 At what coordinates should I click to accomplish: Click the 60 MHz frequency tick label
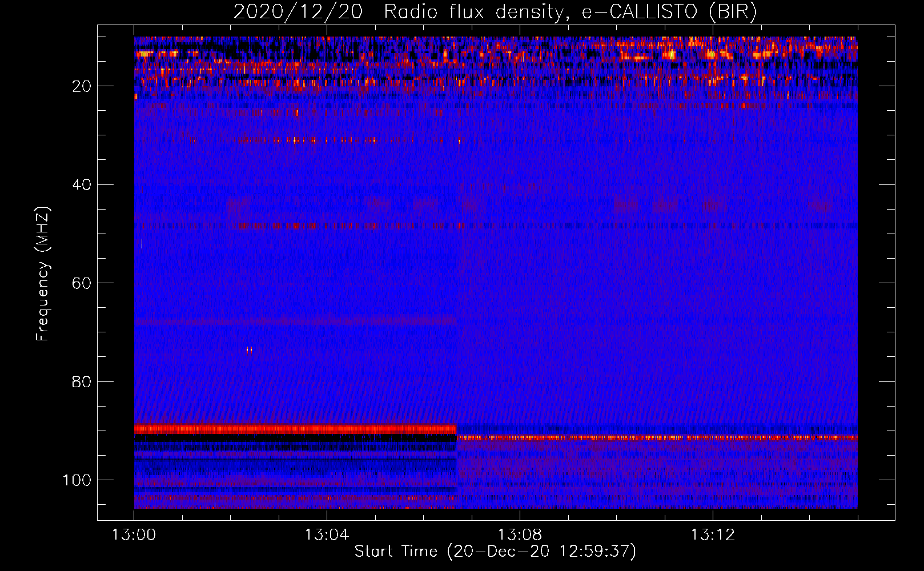(82, 283)
